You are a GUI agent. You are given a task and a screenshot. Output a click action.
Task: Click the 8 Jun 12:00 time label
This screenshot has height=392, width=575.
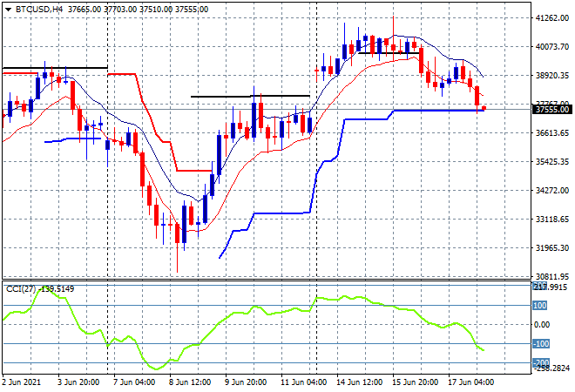[190, 382]
